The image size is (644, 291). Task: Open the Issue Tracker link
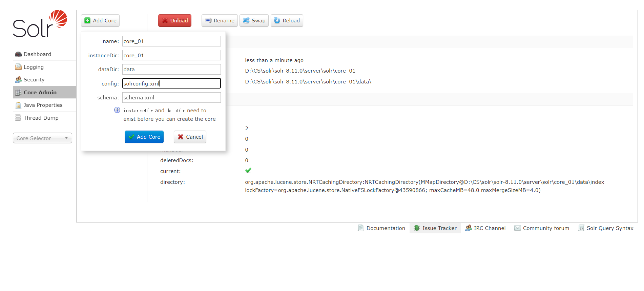(x=435, y=228)
